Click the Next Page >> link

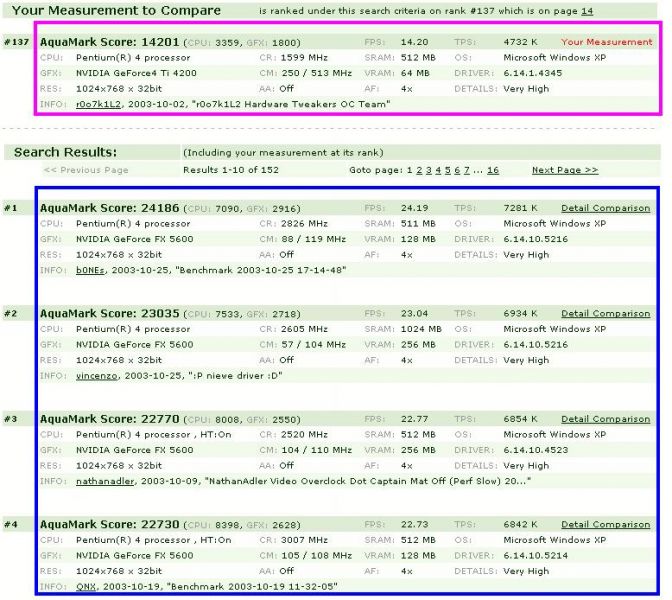(565, 170)
